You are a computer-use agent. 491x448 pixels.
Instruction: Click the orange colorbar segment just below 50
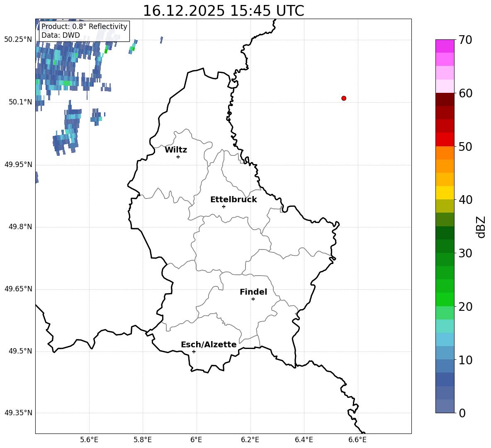click(x=445, y=153)
